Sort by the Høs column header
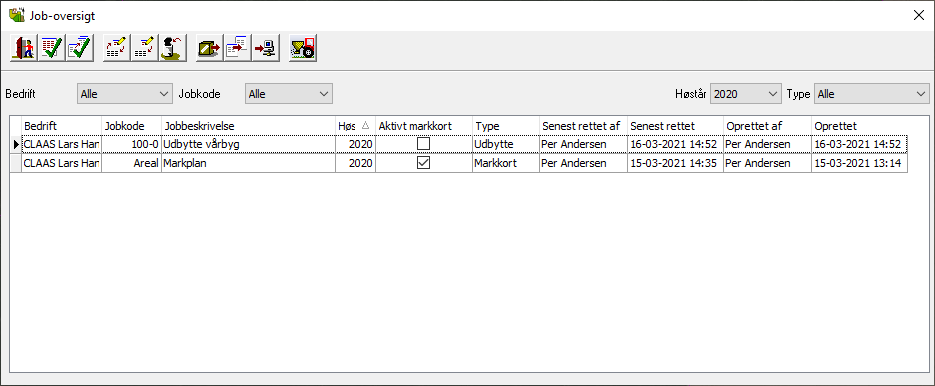 click(355, 126)
